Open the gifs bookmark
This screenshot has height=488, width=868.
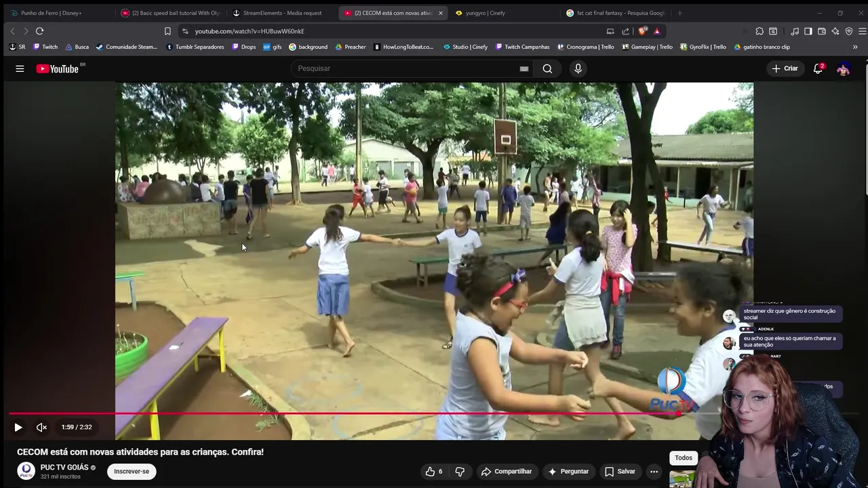(273, 47)
